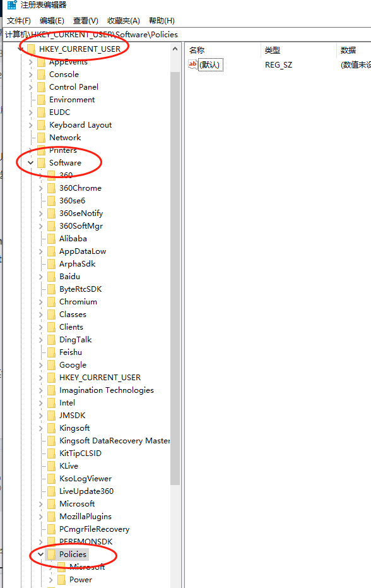Expand the AppDataLow key
The height and width of the screenshot is (588, 371).
click(40, 251)
